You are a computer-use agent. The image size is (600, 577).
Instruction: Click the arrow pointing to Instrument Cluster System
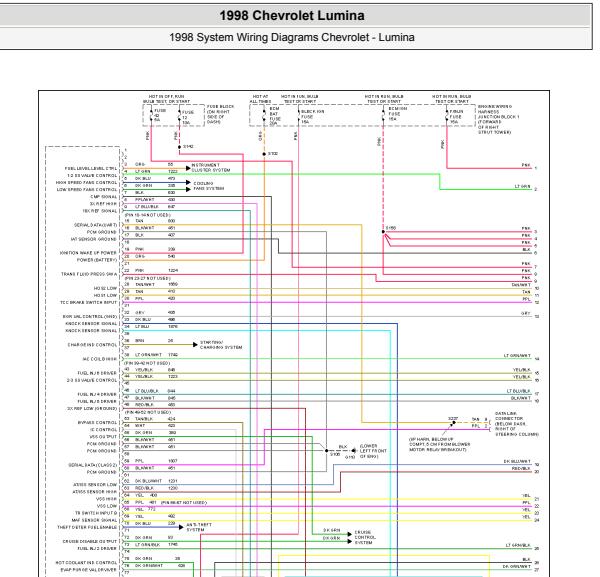(x=188, y=168)
